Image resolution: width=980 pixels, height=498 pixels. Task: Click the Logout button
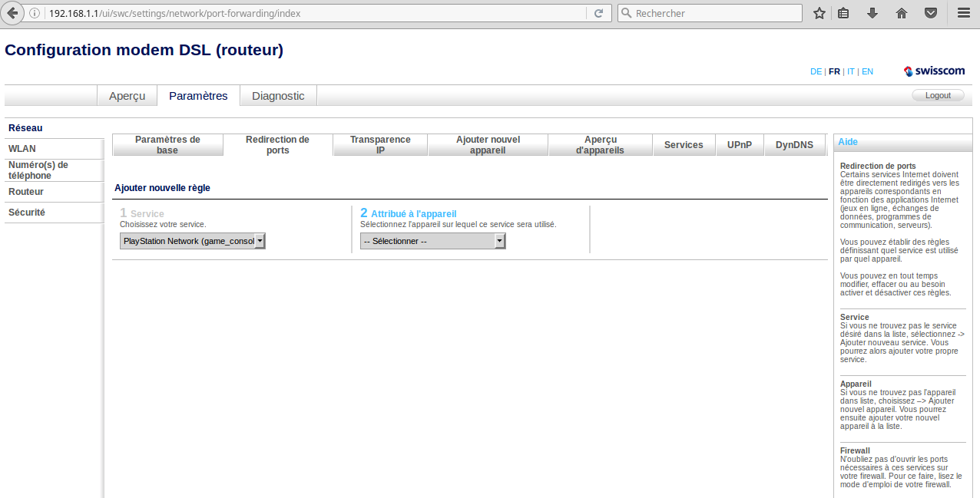click(x=938, y=94)
